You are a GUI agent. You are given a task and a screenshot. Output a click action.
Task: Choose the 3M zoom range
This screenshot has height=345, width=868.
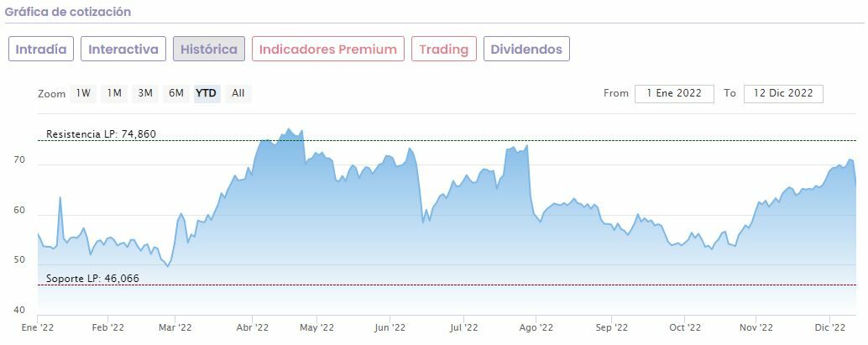145,93
